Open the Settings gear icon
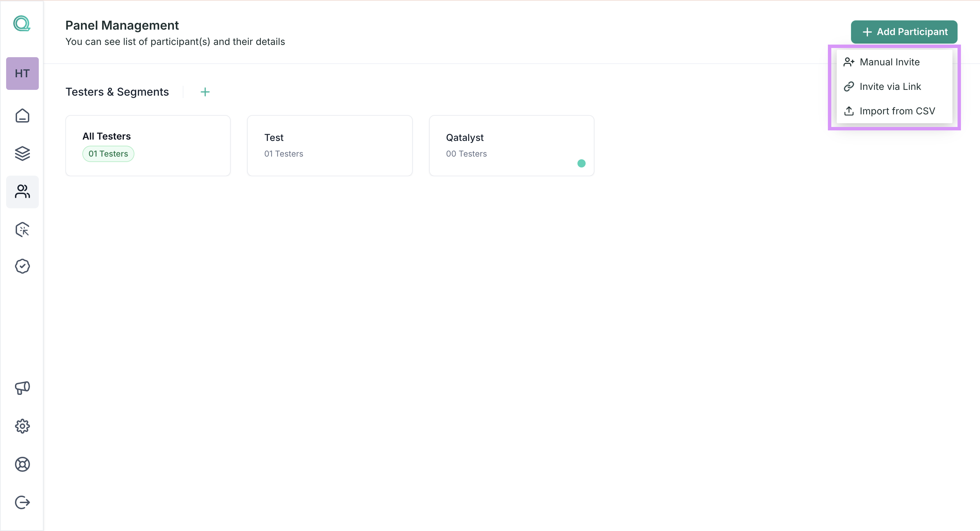The width and height of the screenshot is (980, 531). 22,426
